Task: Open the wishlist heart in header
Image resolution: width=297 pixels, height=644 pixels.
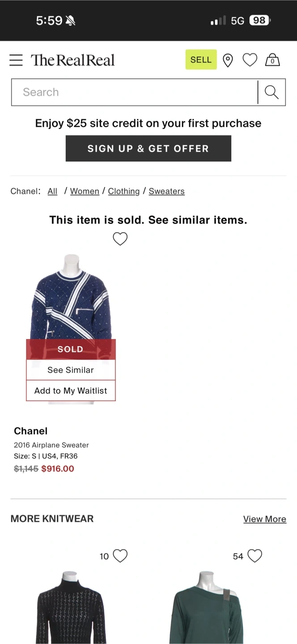Action: coord(250,60)
